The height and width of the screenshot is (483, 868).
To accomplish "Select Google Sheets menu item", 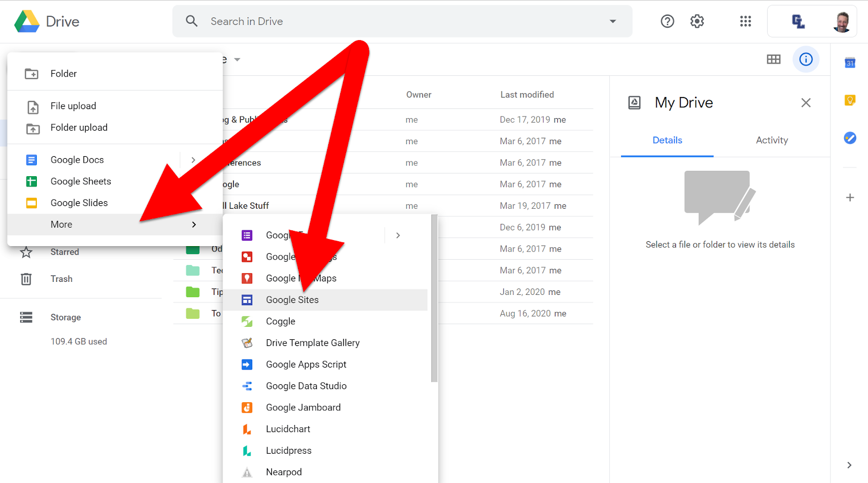I will 115,182.
